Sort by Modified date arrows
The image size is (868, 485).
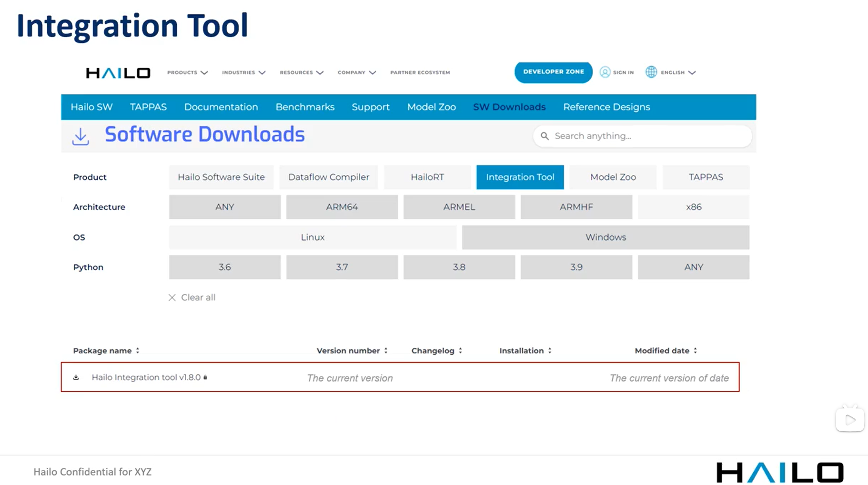pos(695,351)
